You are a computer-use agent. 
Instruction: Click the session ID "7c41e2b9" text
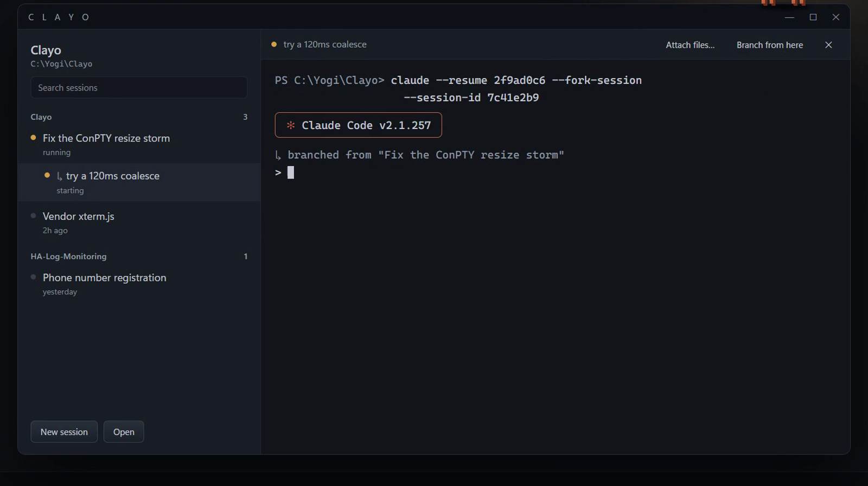point(513,98)
